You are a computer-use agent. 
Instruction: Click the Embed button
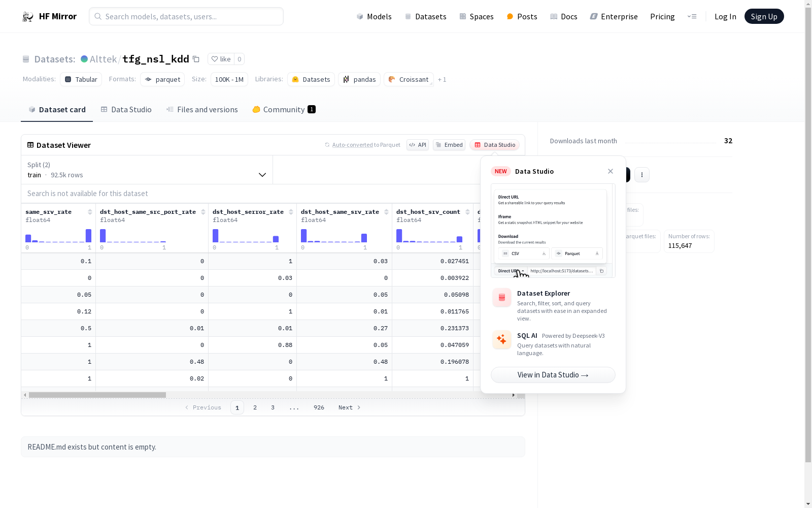(x=449, y=145)
